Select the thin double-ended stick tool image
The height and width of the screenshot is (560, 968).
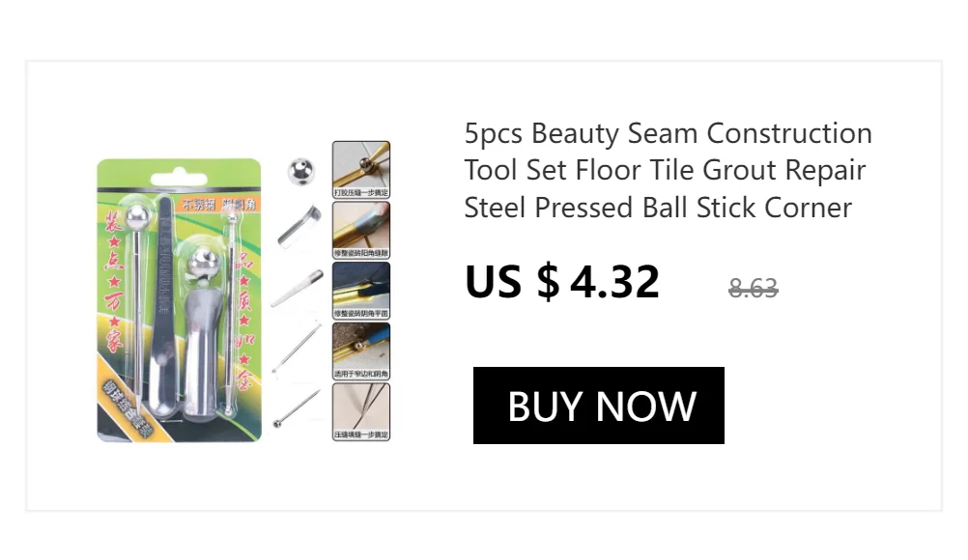(x=297, y=348)
